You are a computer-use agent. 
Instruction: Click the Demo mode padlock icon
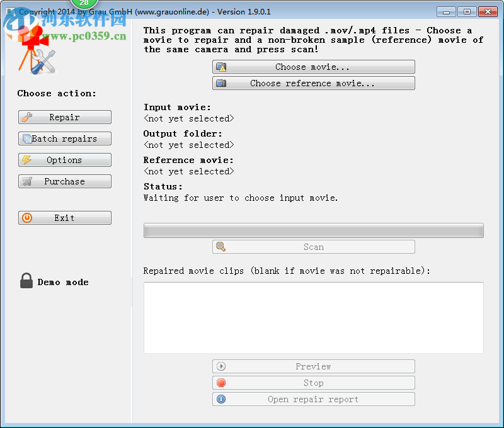click(26, 281)
